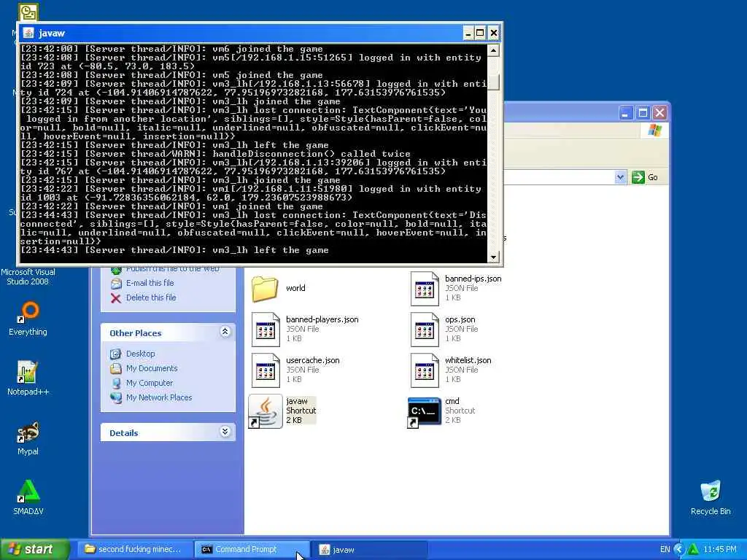Open Desktop link in Other Places

coord(140,354)
